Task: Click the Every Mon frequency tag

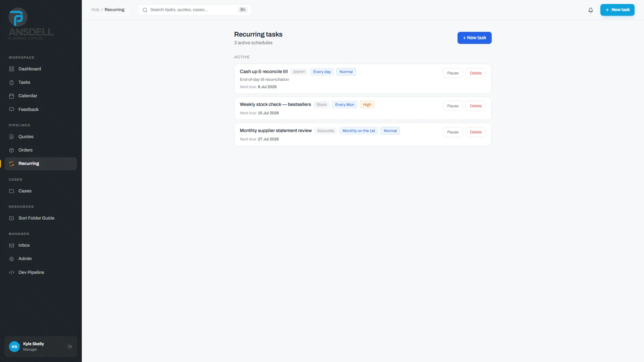Action: pyautogui.click(x=344, y=105)
